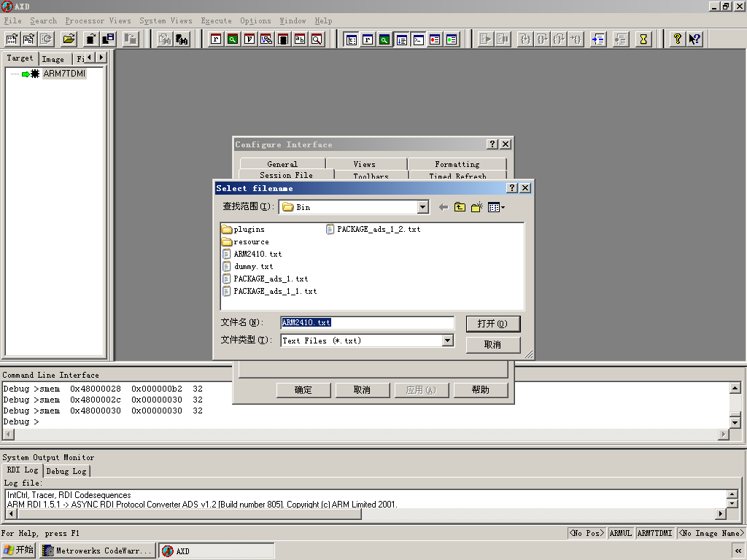Switch to the Views tab in Configure Interface
Image resolution: width=747 pixels, height=560 pixels.
365,164
